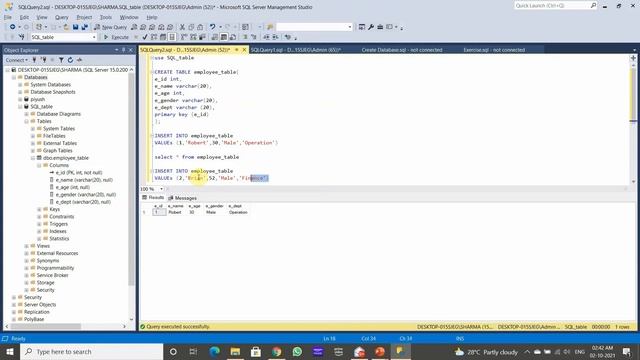The image size is (640, 360).
Task: Open the Tools menu
Action: point(106,17)
